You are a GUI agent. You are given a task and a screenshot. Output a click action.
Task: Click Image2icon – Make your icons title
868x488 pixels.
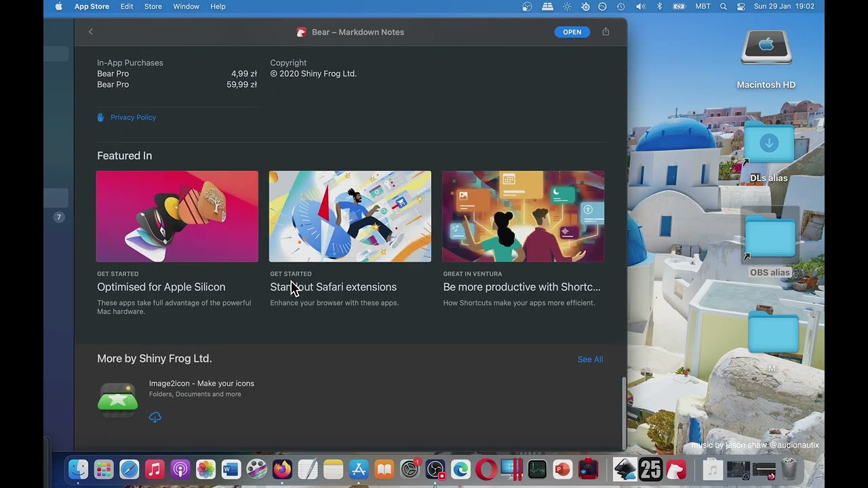201,383
